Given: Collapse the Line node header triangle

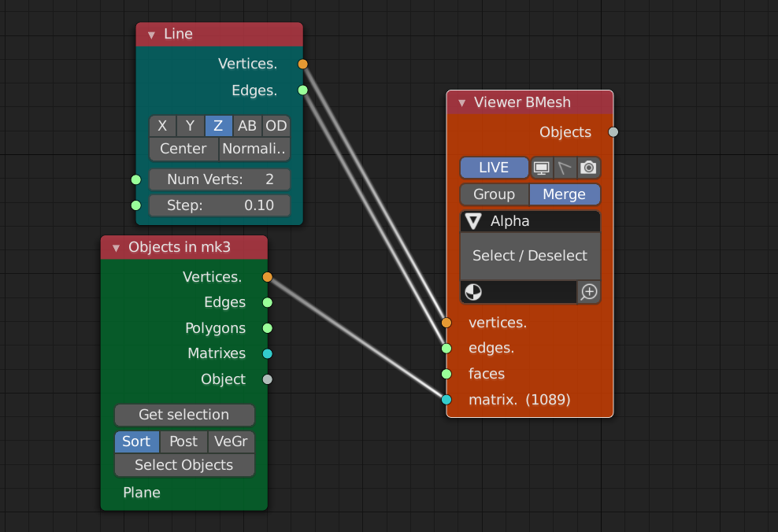Looking at the screenshot, I should coord(150,34).
